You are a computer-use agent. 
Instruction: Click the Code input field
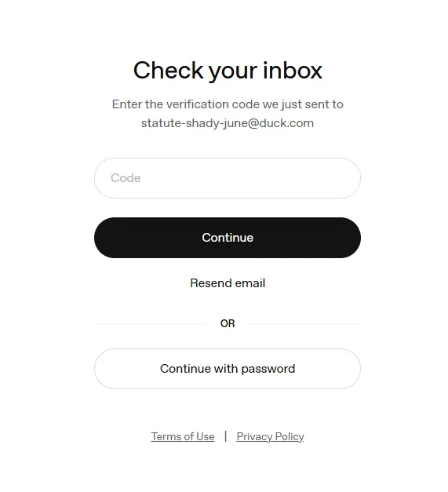[228, 178]
